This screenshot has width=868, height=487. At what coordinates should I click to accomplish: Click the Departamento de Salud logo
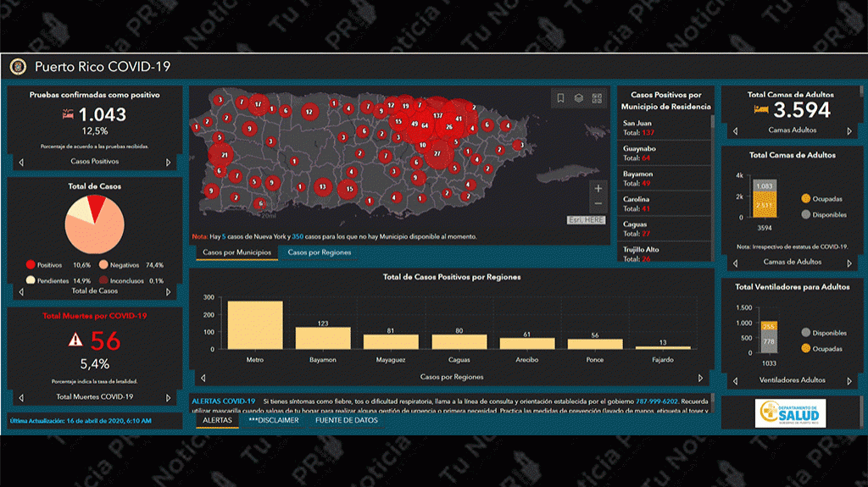790,415
